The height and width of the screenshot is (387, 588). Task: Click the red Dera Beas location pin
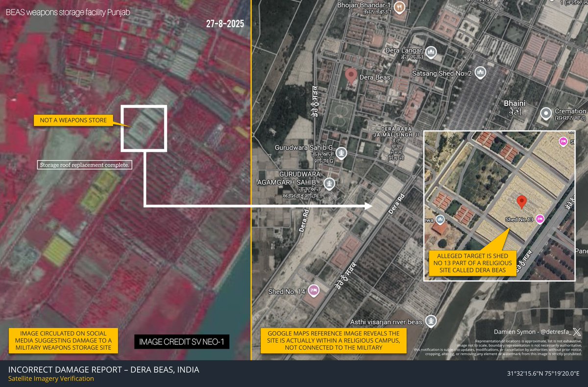351,77
